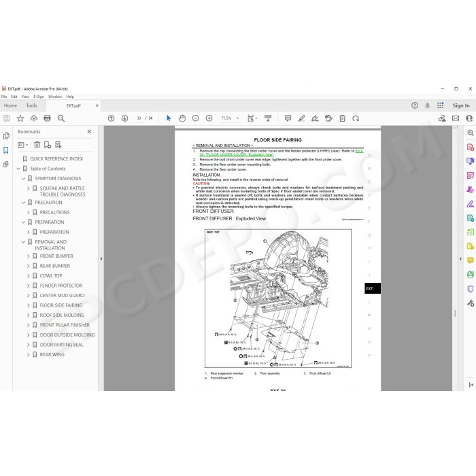This screenshot has height=476, width=476.
Task: Click the Stamp tool icon
Action: (328, 118)
